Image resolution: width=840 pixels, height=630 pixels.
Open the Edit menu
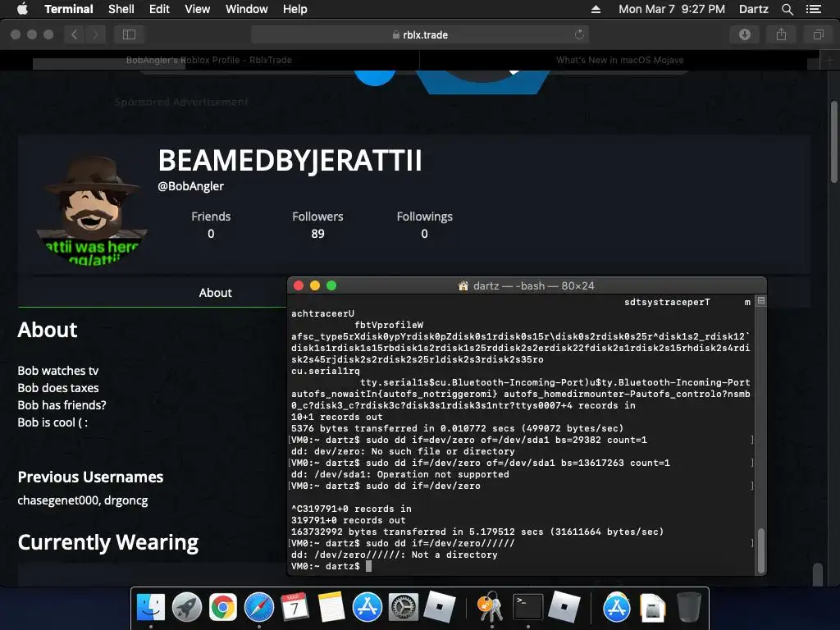pos(159,9)
